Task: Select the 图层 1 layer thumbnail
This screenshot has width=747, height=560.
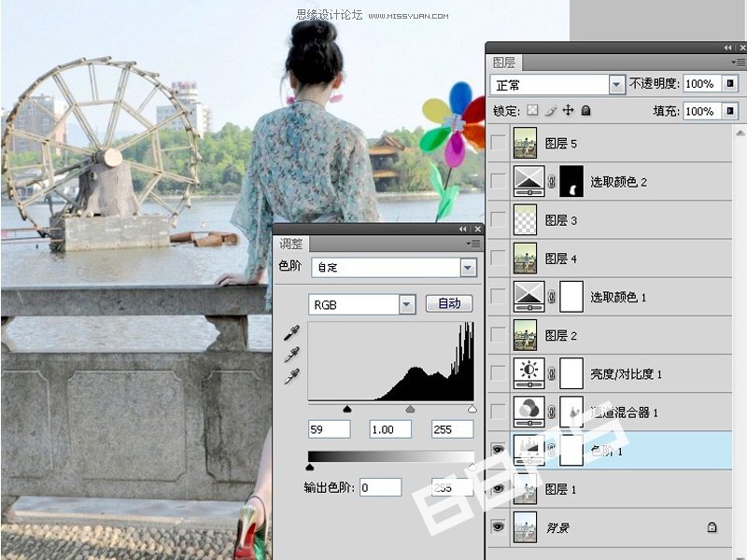Action: [x=525, y=488]
